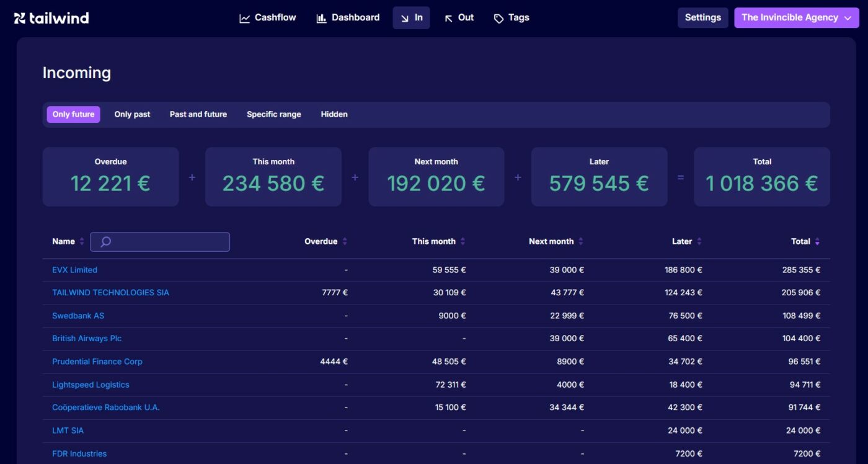Open EVX Limited
The width and height of the screenshot is (868, 464).
[x=74, y=270]
